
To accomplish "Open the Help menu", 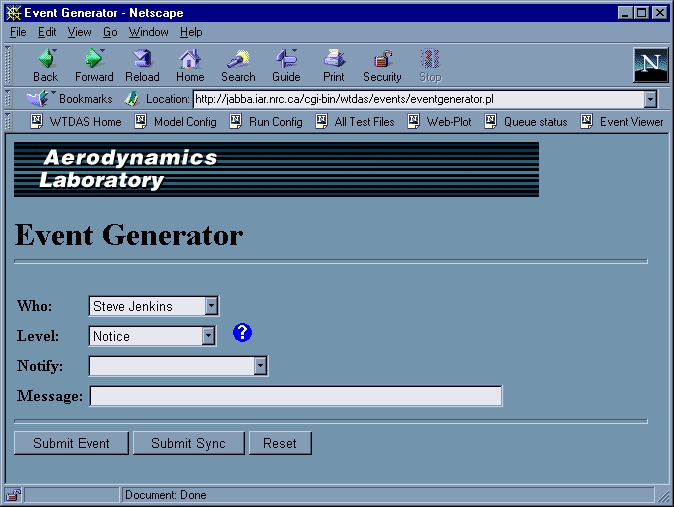I will (191, 32).
